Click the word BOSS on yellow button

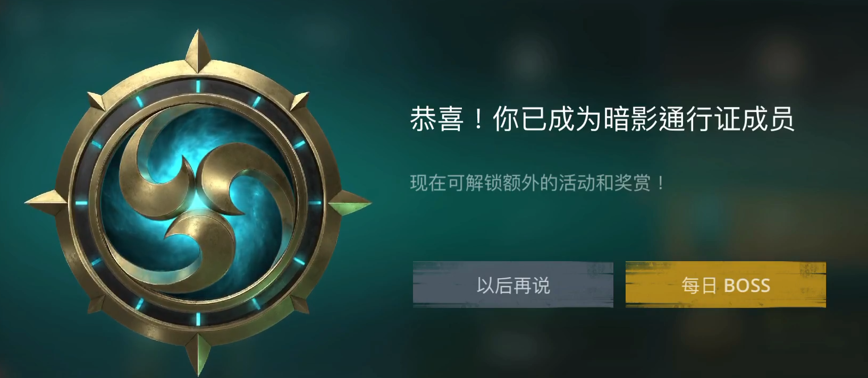coord(747,286)
